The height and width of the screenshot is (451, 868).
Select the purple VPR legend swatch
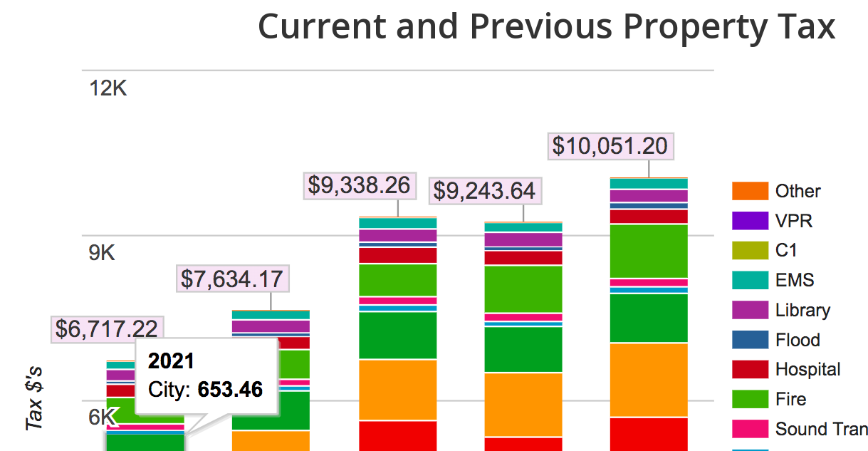point(750,221)
